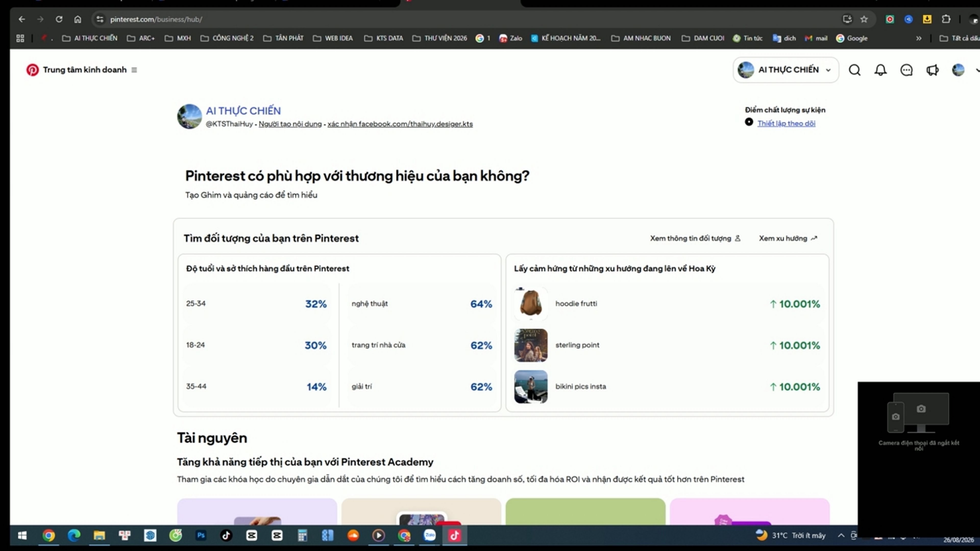Show more bookmarks with the double chevron
This screenshot has width=980, height=551.
tap(919, 38)
